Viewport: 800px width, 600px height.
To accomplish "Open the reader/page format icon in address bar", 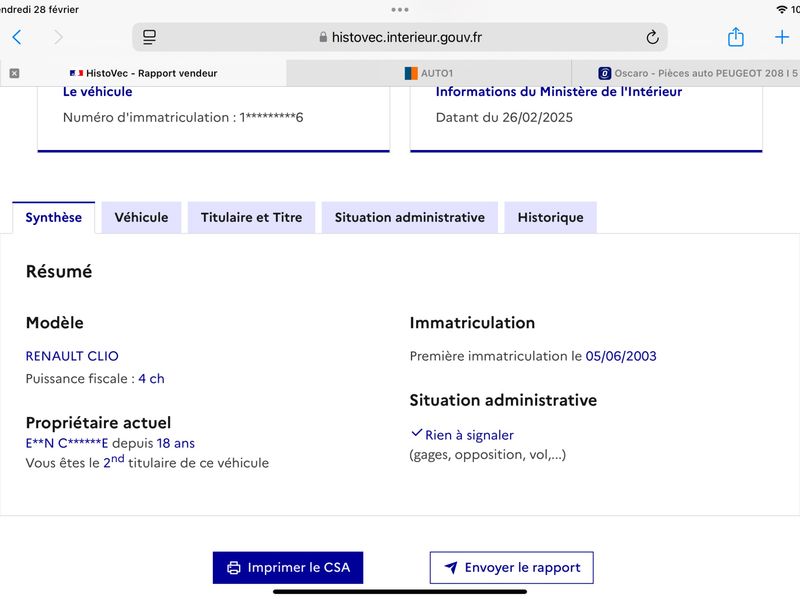I will click(x=149, y=37).
